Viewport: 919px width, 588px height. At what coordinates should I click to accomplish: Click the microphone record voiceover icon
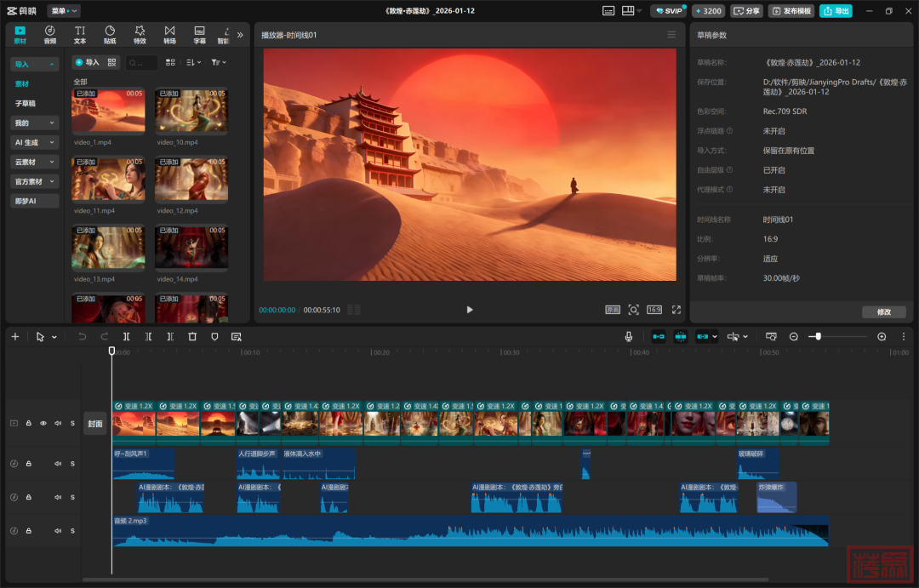pos(629,337)
